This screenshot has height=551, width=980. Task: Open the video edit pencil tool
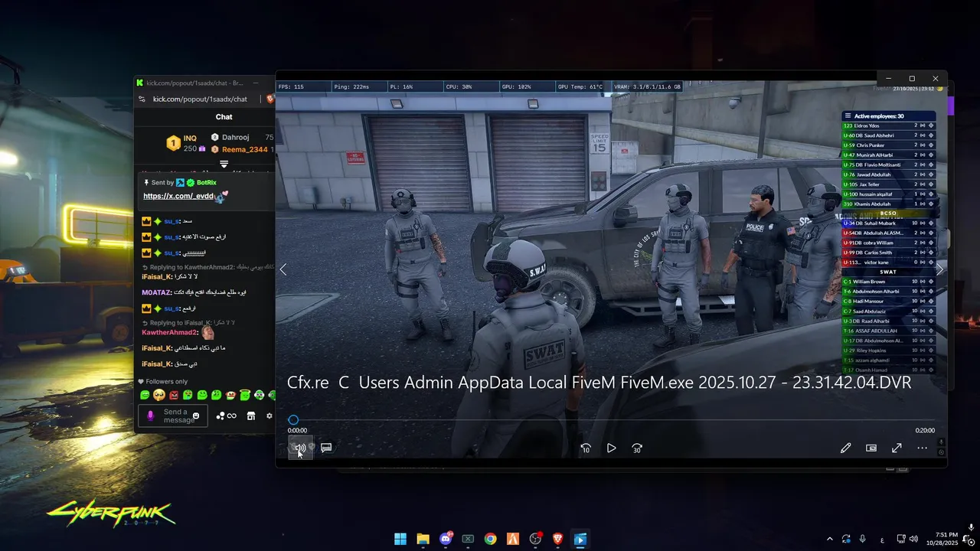click(x=845, y=448)
